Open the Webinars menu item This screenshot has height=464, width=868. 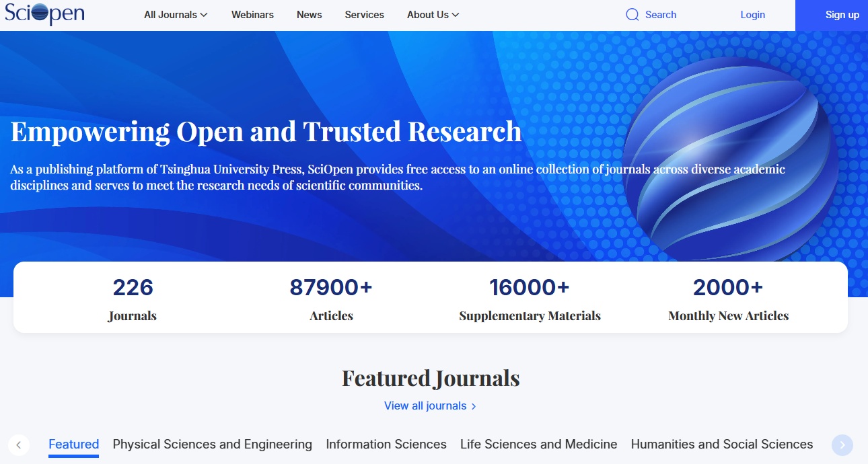252,15
